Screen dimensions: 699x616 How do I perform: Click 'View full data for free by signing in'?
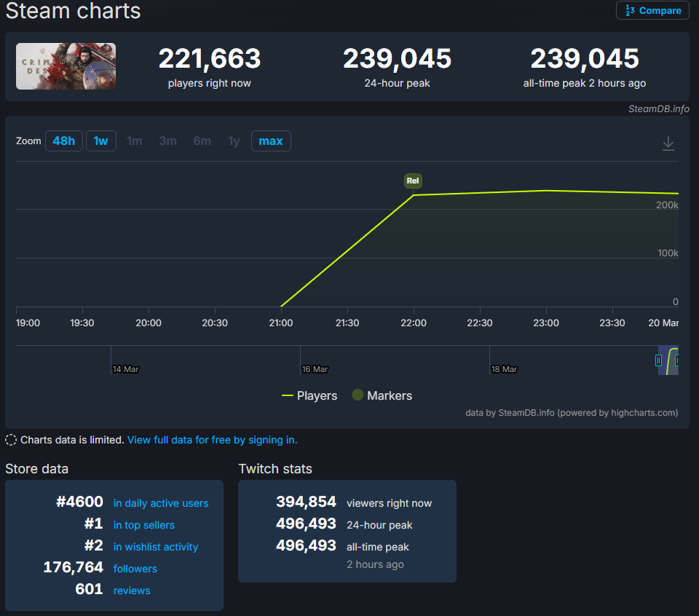coord(212,440)
